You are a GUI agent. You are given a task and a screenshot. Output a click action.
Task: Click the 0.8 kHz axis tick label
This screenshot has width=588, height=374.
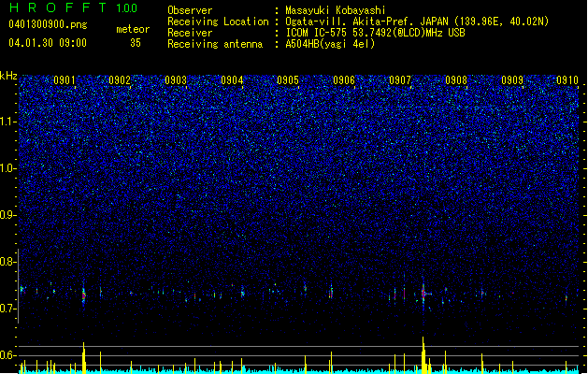click(7, 262)
